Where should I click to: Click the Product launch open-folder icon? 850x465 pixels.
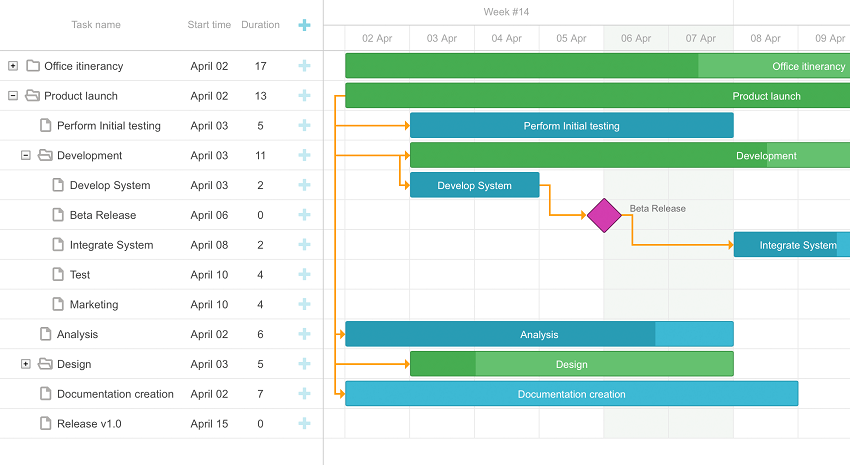click(33, 96)
